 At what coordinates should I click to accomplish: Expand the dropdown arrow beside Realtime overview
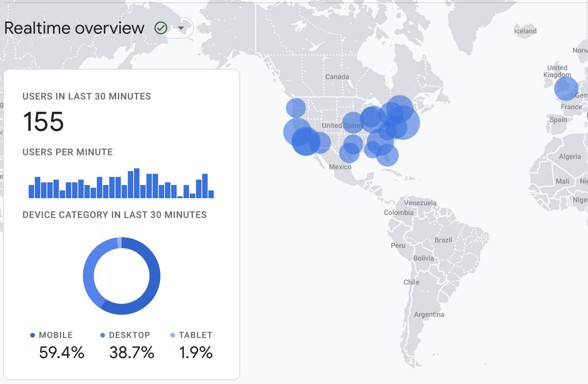pos(181,28)
